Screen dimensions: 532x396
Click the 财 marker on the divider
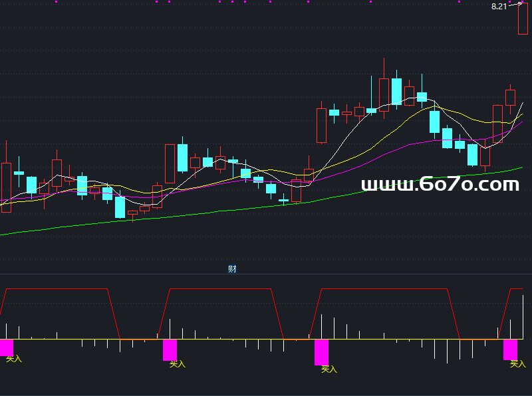pos(232,269)
